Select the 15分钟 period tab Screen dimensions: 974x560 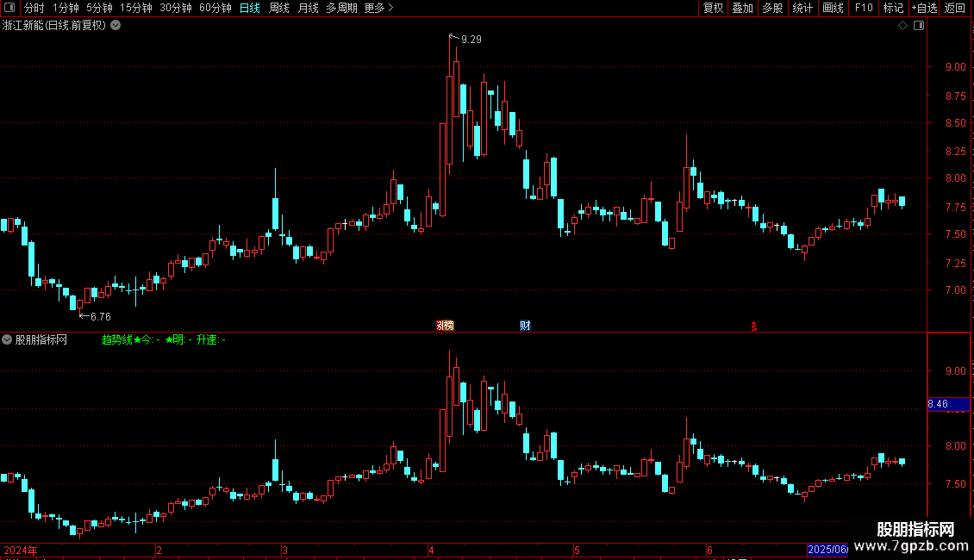pyautogui.click(x=135, y=8)
